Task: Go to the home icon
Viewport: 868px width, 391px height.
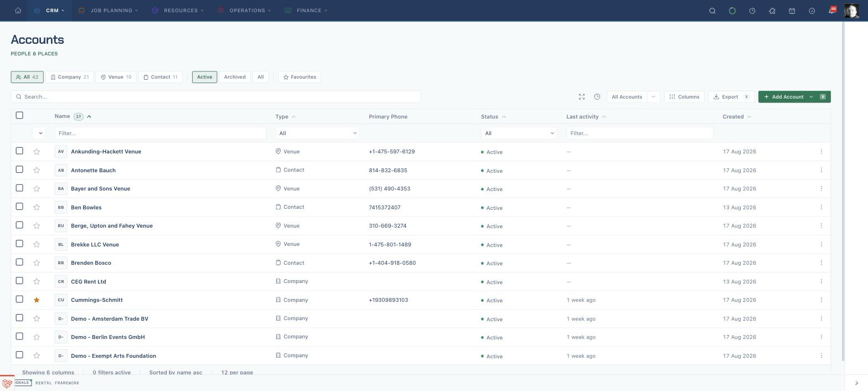Action: point(18,11)
